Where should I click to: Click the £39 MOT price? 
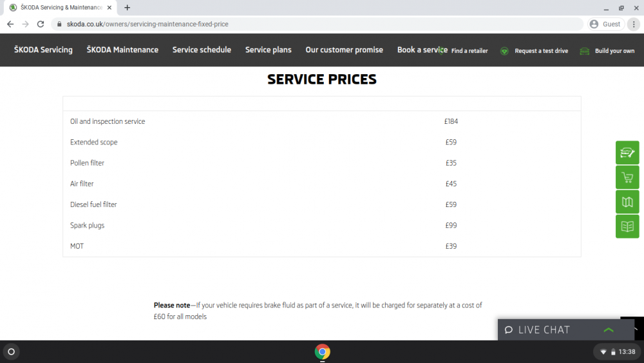point(451,246)
